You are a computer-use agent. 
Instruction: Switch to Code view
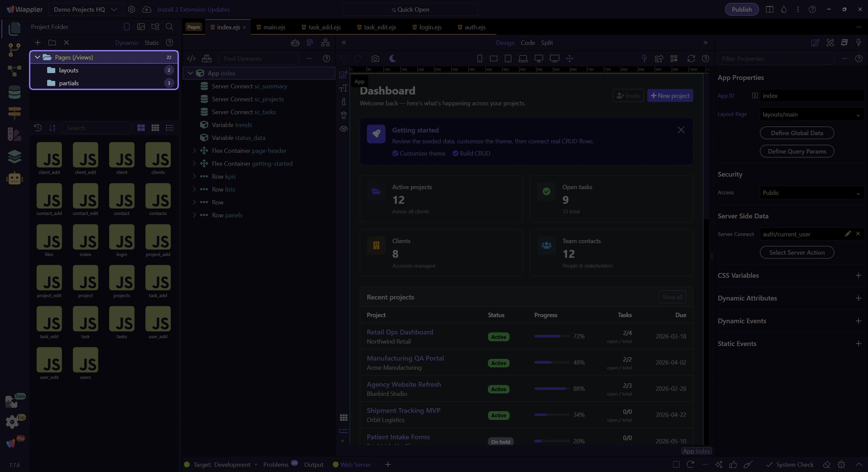(528, 43)
